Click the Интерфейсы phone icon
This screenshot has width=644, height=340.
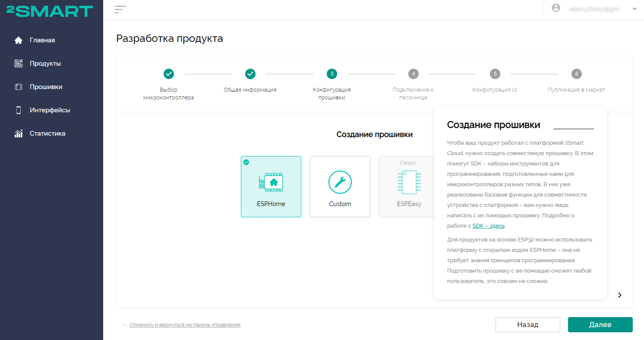coord(18,110)
